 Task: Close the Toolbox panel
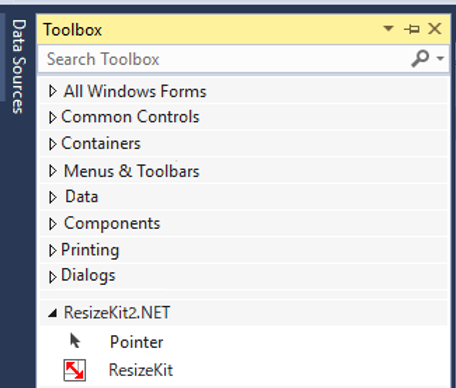(435, 29)
